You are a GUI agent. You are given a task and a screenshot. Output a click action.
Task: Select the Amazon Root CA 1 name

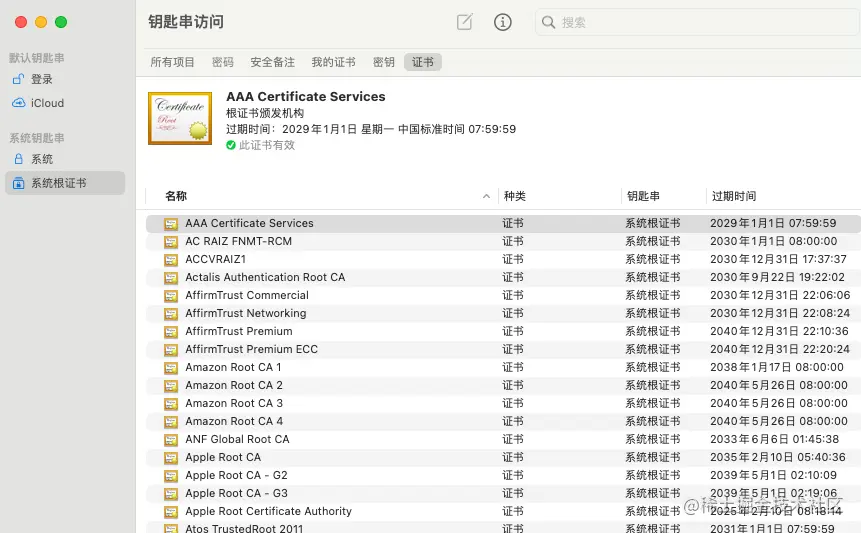coord(233,367)
